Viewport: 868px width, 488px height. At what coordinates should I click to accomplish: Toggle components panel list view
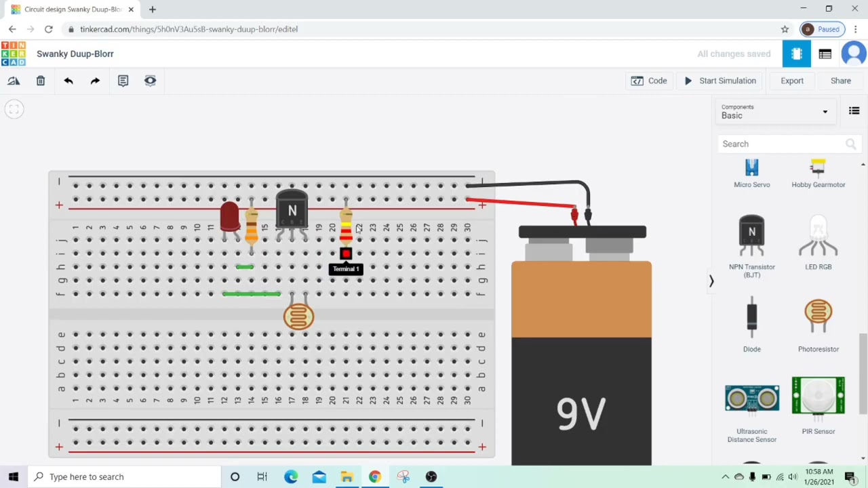pos(854,111)
